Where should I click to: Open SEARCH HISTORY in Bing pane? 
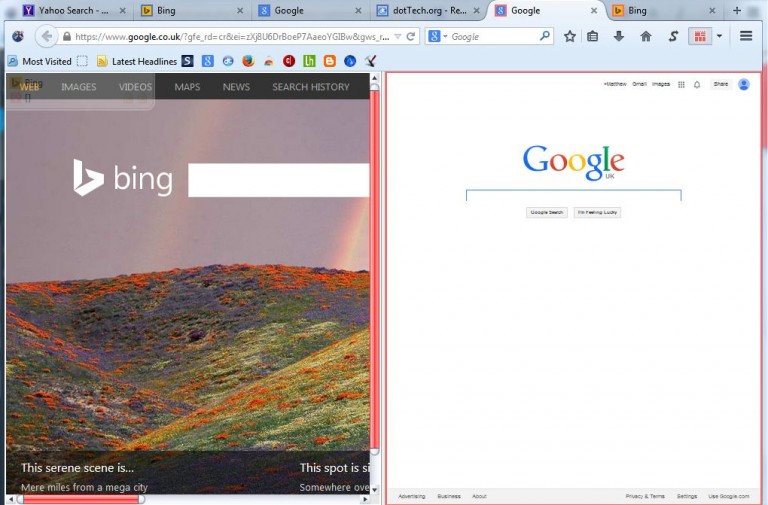coord(311,87)
